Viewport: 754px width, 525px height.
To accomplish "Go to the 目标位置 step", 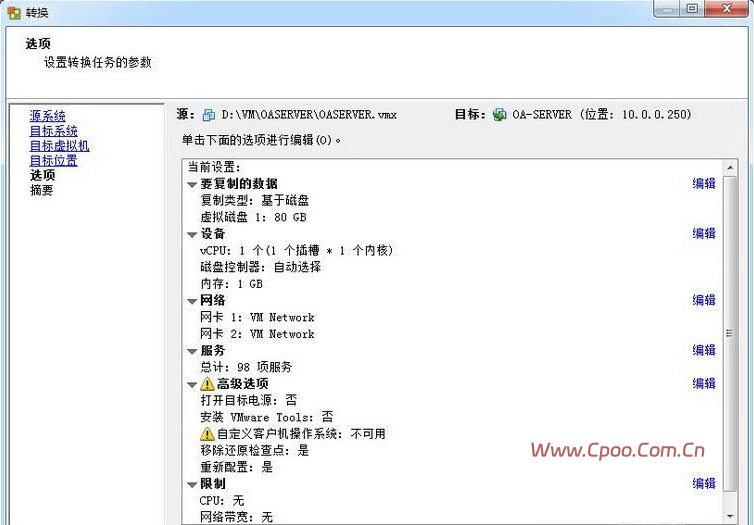I will pyautogui.click(x=53, y=161).
